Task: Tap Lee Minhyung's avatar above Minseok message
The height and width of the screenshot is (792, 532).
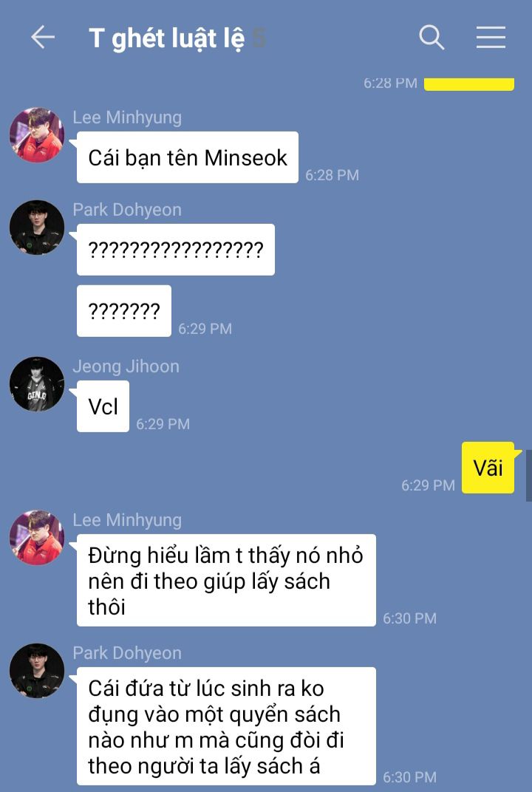Action: pyautogui.click(x=37, y=135)
